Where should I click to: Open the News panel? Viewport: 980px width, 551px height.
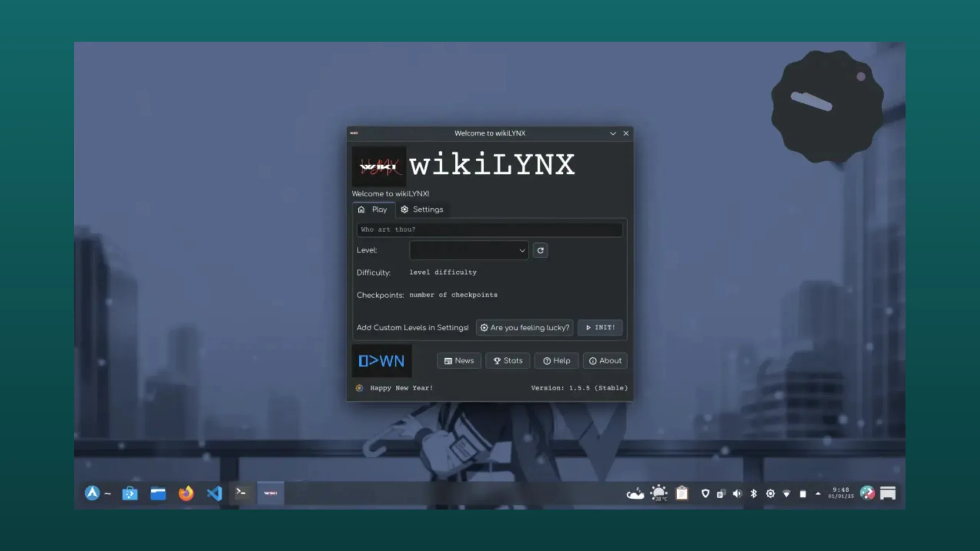pyautogui.click(x=459, y=361)
